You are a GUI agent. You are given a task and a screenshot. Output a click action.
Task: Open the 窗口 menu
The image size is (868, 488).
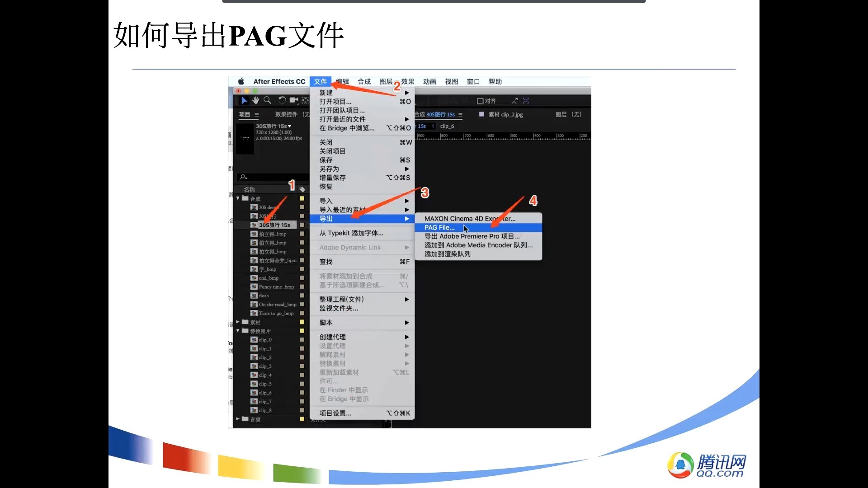pyautogui.click(x=473, y=81)
